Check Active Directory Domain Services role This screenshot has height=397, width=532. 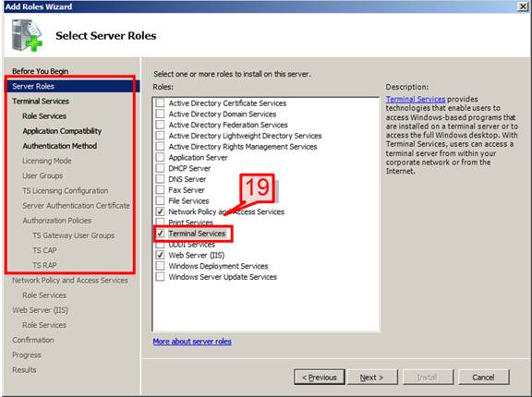click(160, 114)
